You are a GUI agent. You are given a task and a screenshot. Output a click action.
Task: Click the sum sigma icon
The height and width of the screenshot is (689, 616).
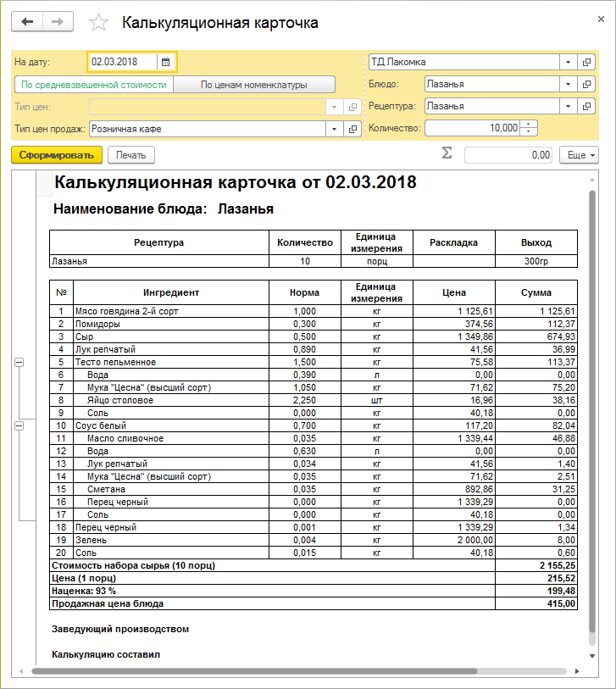[x=447, y=153]
